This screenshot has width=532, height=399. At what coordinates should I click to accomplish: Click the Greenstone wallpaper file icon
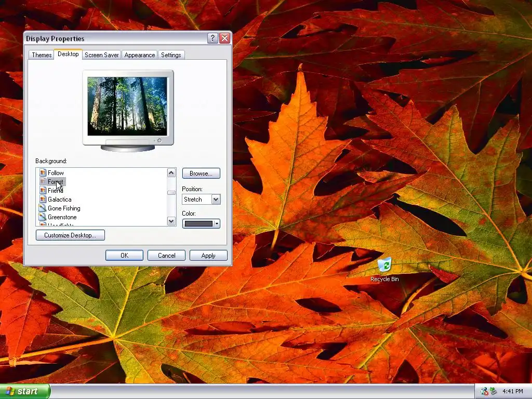tap(43, 217)
